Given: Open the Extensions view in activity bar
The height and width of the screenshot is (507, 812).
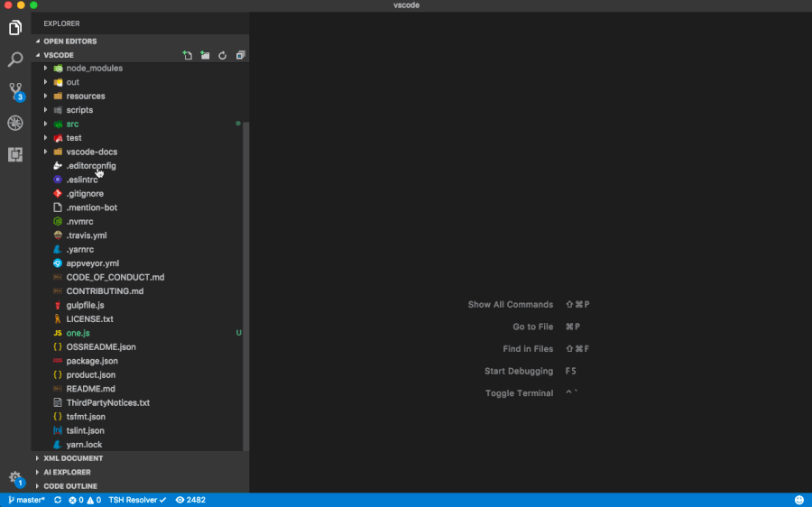Looking at the screenshot, I should [x=15, y=154].
